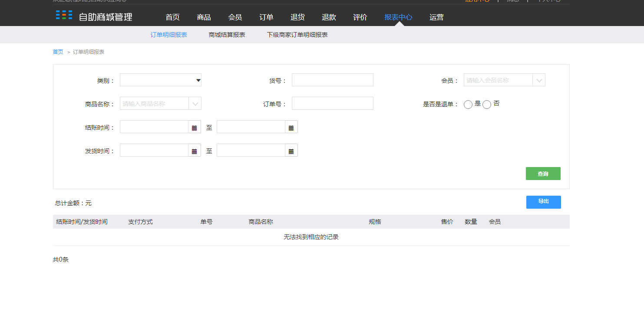The height and width of the screenshot is (328, 644).
Task: Click the 无法找到相应的记录 message
Action: pos(311,237)
